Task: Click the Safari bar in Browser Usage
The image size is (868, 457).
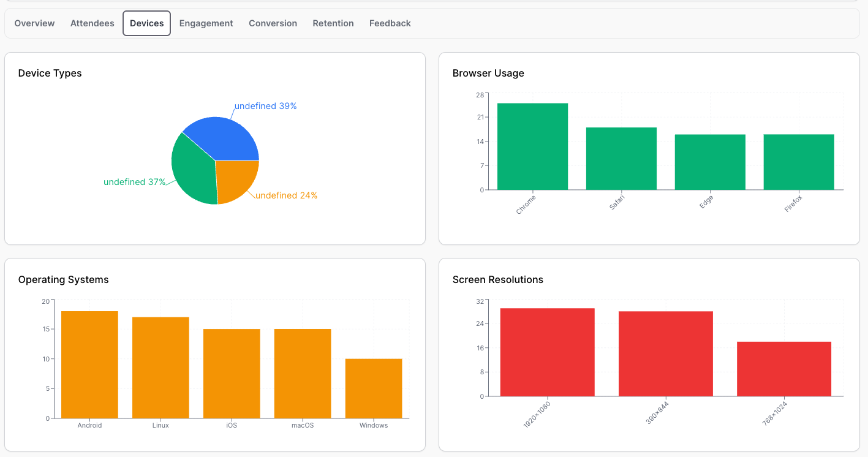Action: (x=621, y=159)
